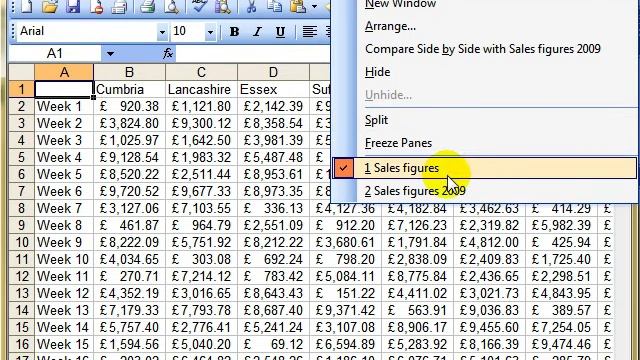Toggle Bold formatting

(234, 32)
